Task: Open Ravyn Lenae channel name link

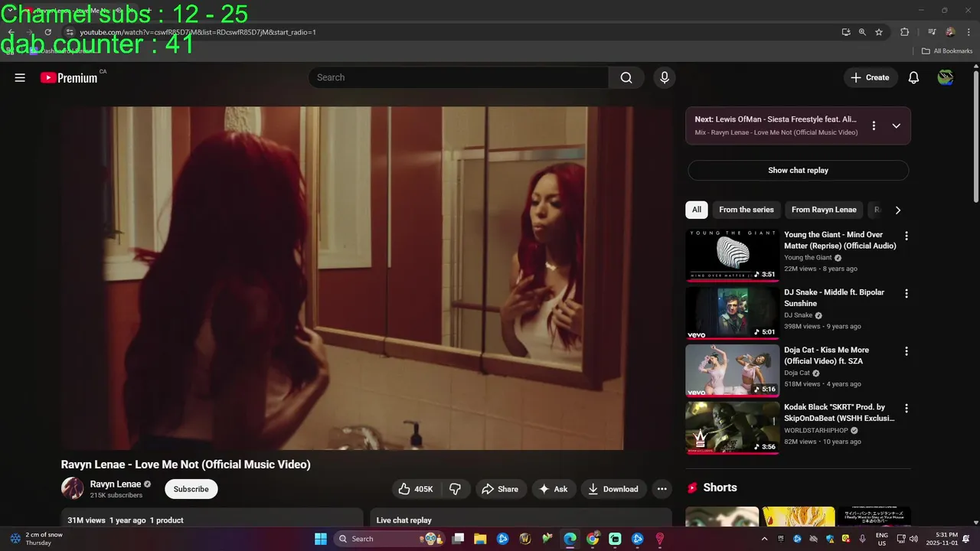Action: click(116, 484)
